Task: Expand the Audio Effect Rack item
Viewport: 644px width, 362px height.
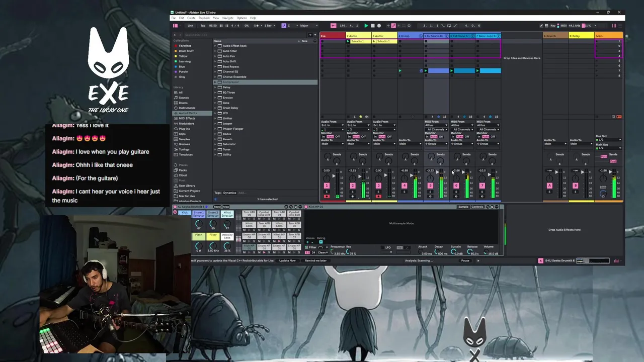Action: click(x=215, y=46)
